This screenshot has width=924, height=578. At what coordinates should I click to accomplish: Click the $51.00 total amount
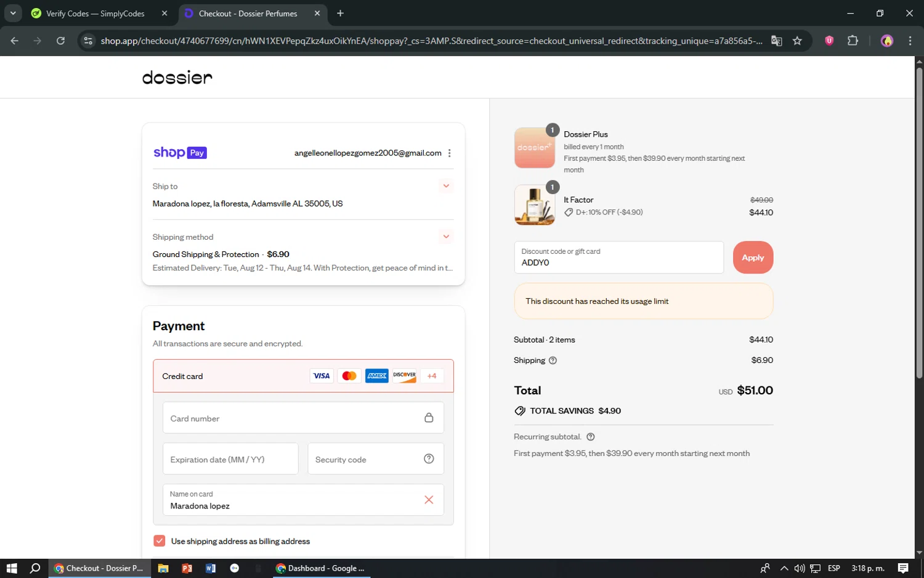point(755,390)
